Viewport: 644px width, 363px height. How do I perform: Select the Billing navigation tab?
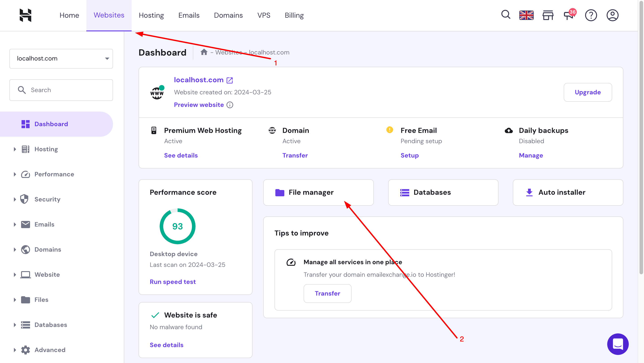click(294, 15)
